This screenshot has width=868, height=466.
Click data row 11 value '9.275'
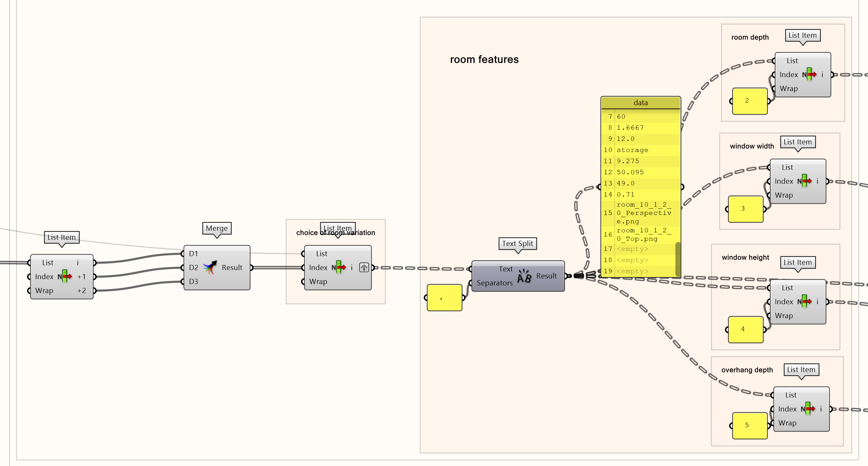pyautogui.click(x=628, y=161)
